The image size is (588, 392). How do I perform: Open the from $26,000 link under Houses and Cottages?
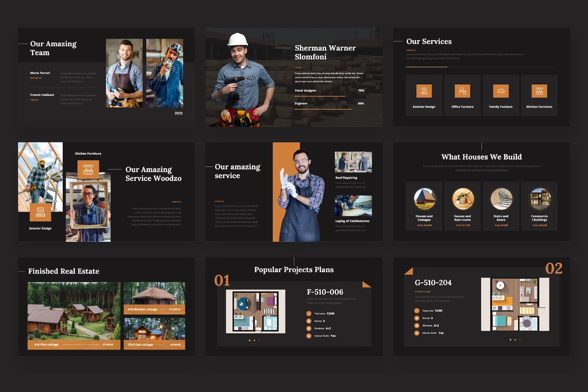424,225
